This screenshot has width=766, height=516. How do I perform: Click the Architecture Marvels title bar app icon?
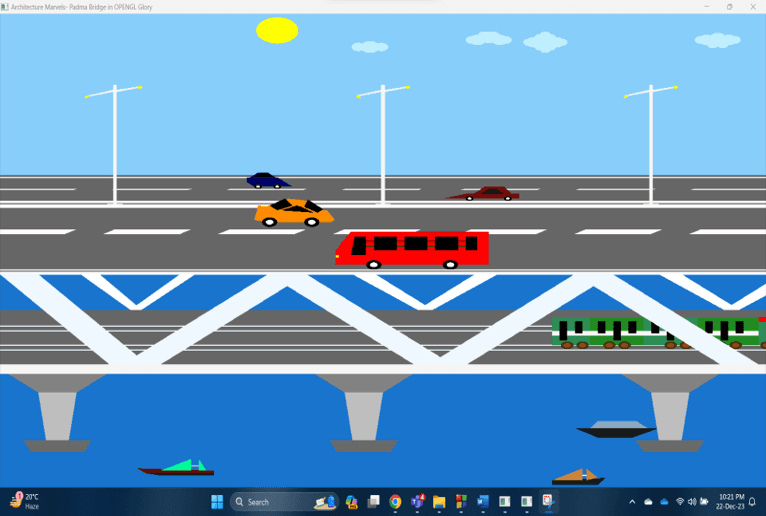[x=6, y=7]
